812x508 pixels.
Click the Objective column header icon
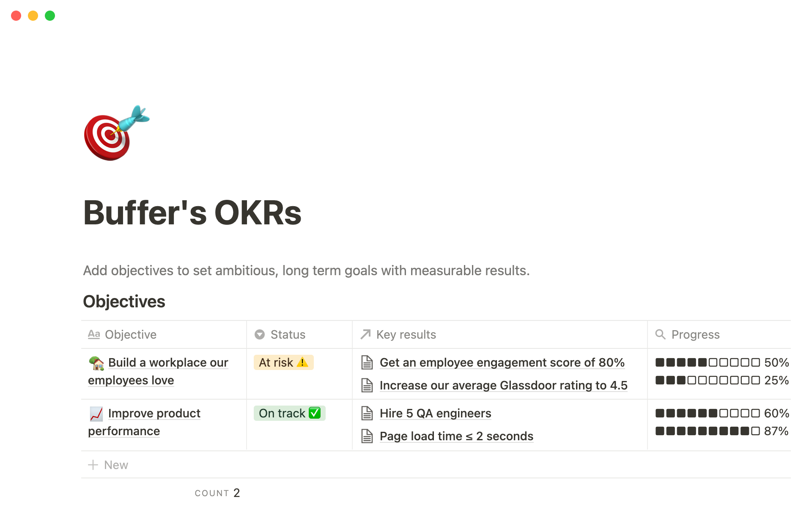[x=94, y=334]
